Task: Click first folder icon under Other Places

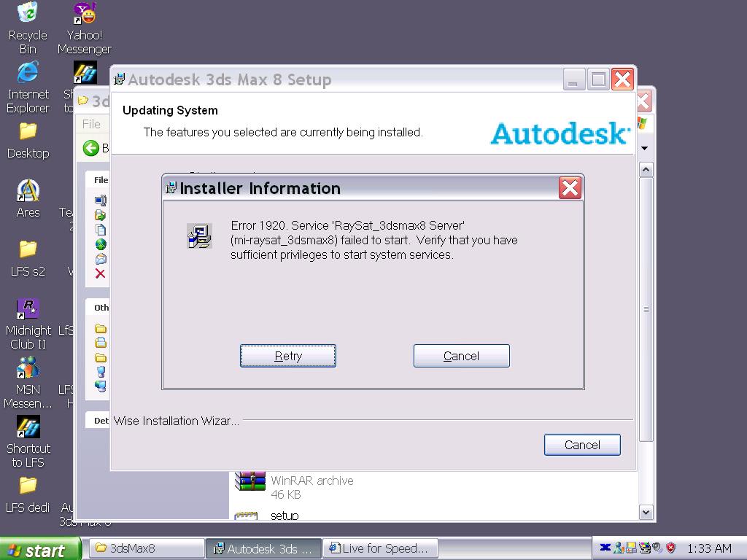Action: 100,328
